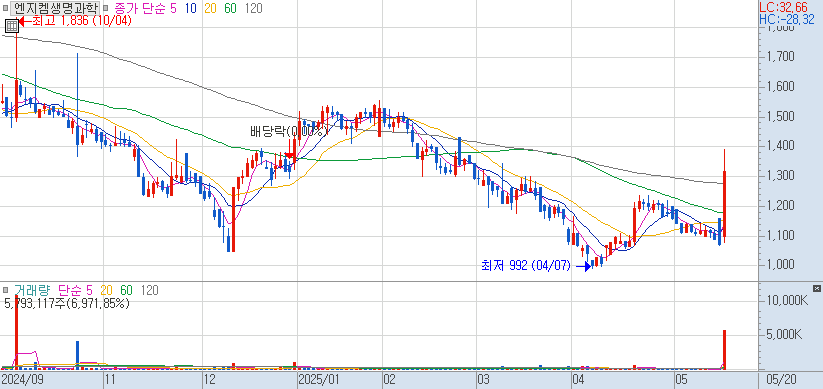Click the HC:-28.32 value
The image size is (823, 389).
787,20
